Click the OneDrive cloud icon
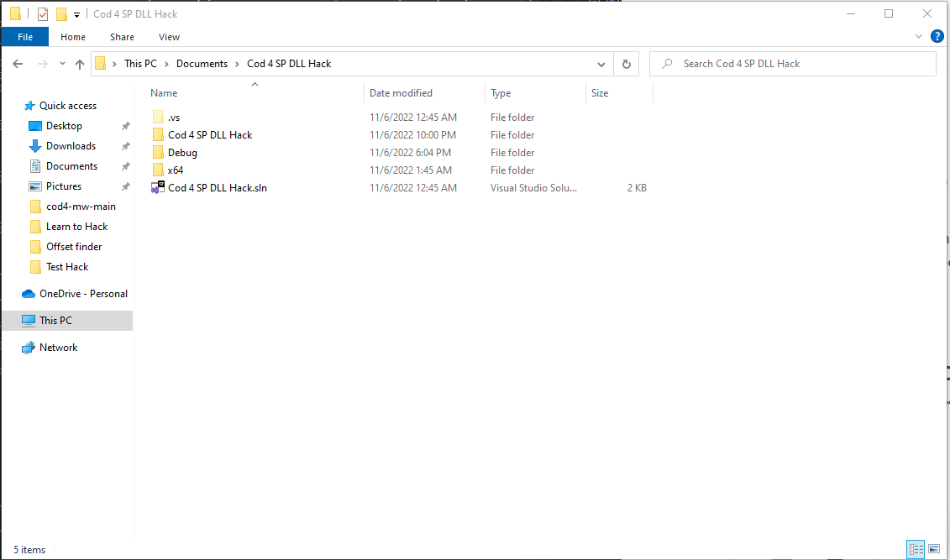 [29, 294]
